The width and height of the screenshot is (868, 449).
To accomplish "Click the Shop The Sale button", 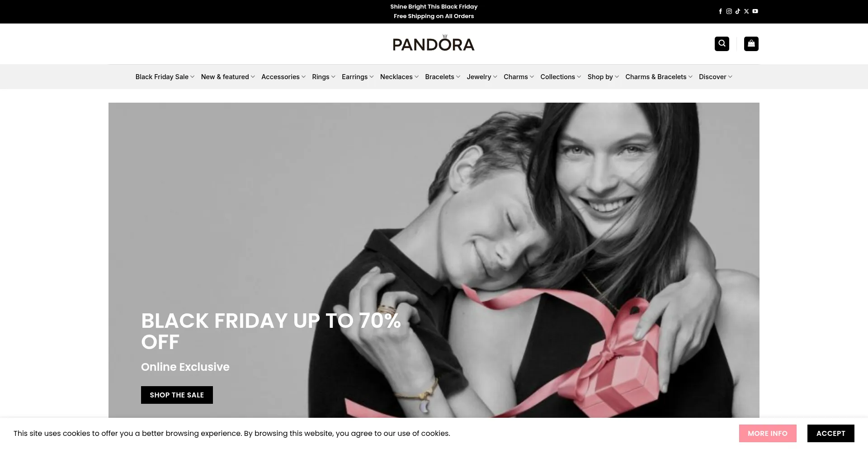I will click(177, 395).
